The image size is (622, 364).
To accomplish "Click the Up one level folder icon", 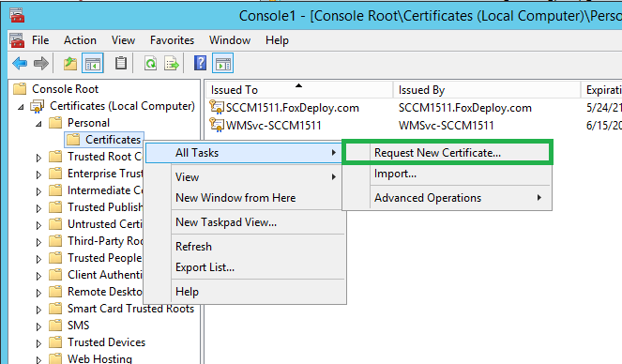I will (x=70, y=63).
